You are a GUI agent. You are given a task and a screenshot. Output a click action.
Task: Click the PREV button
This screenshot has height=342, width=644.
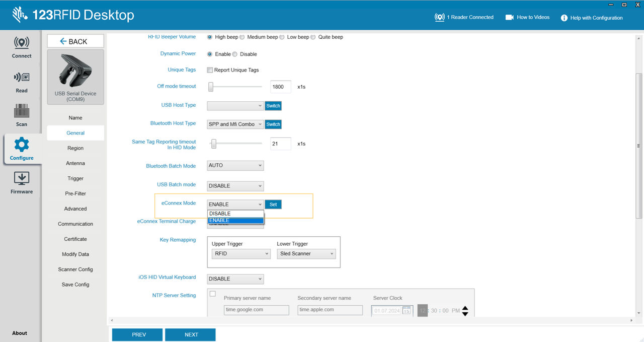[137, 334]
